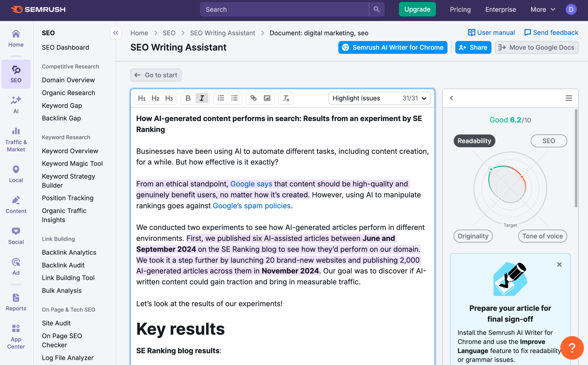Image resolution: width=588 pixels, height=365 pixels.
Task: Click the Upgrade button
Action: click(x=417, y=9)
